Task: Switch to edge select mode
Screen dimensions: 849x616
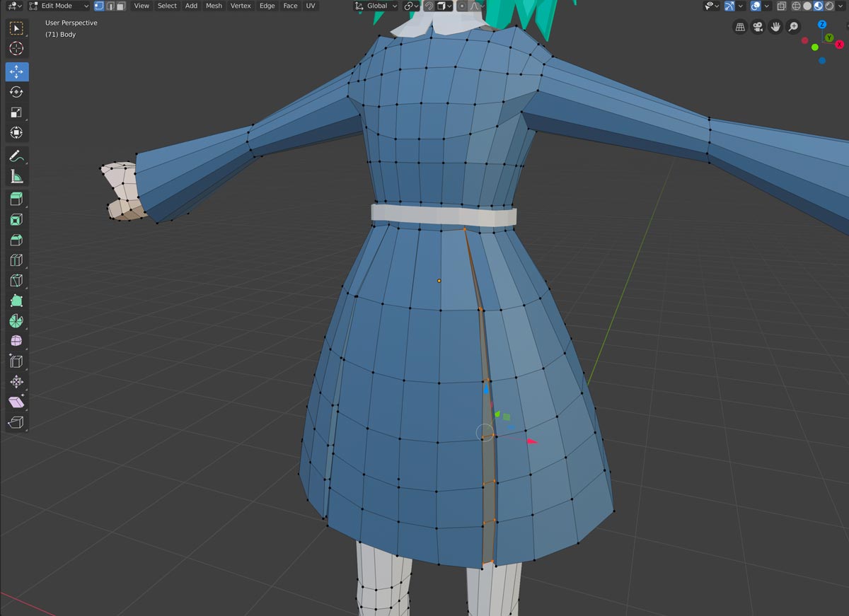Action: click(x=110, y=6)
